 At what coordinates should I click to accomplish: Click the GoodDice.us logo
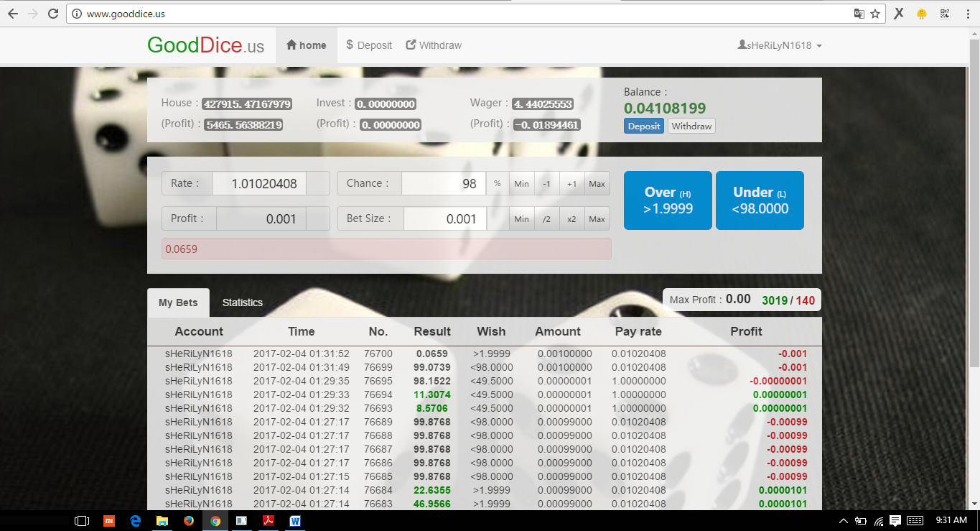205,45
